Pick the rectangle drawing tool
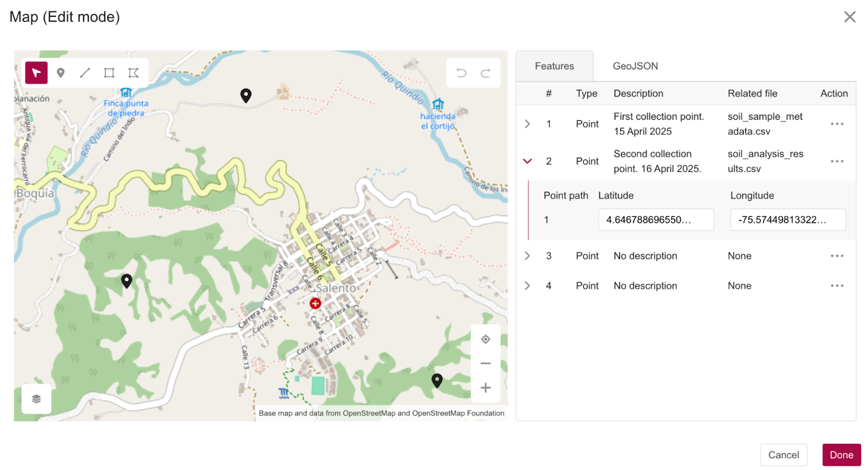This screenshot has width=868, height=470. [x=109, y=73]
